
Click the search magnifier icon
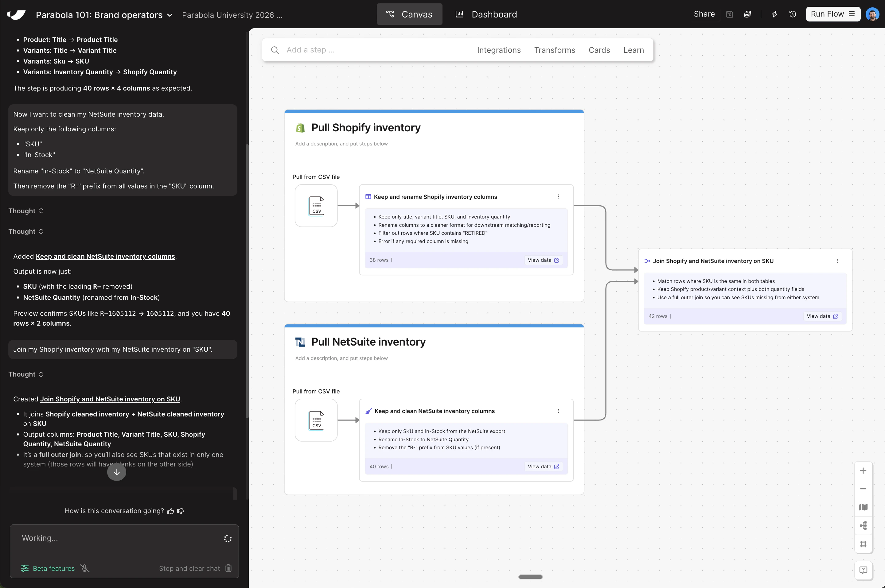(275, 50)
